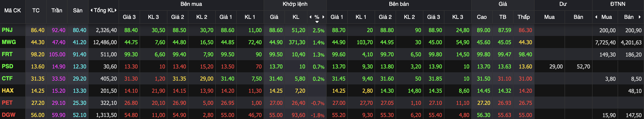644x119 pixels.
Task: Select PNJ total volume 2,326,40
Action: tap(106, 30)
